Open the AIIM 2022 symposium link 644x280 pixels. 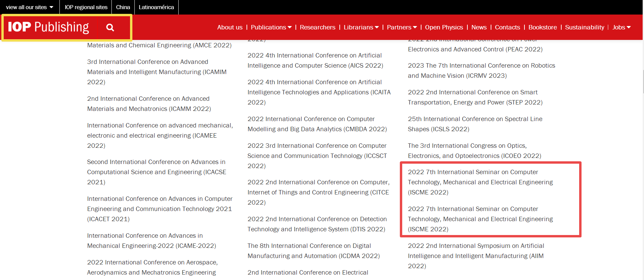coord(476,256)
